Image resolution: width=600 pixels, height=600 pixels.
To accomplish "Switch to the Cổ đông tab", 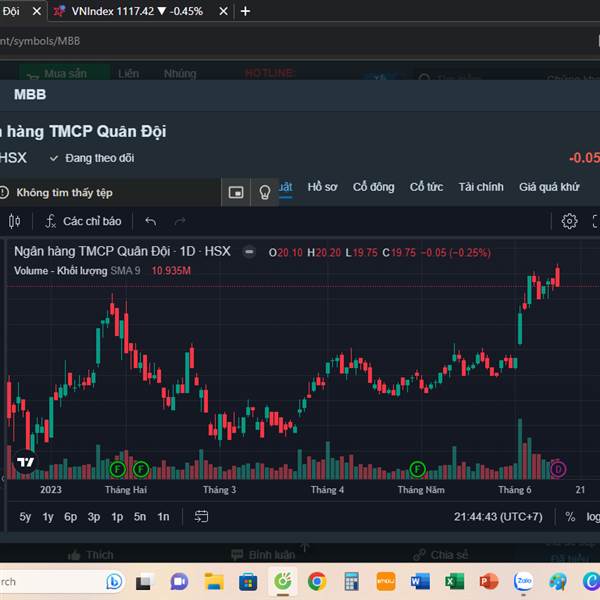I will (x=373, y=187).
